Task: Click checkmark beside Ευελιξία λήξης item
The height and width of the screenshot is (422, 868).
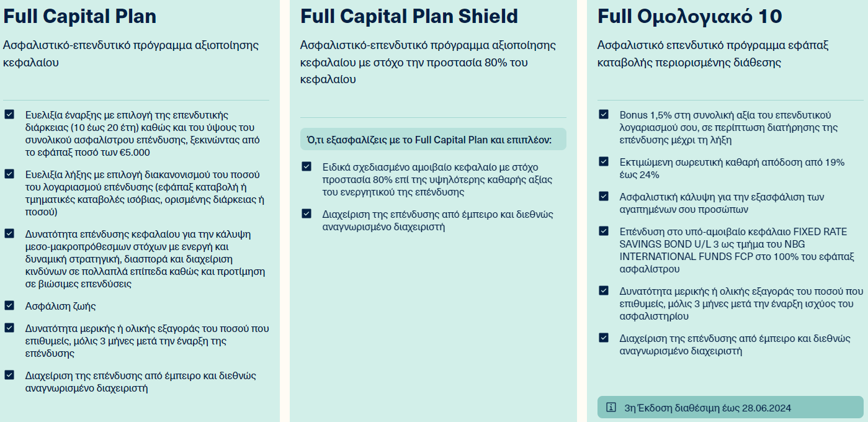Action: [9, 174]
